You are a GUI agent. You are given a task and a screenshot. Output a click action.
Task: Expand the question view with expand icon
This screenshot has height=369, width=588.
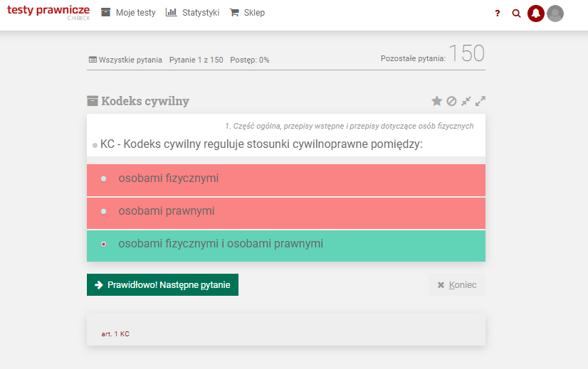(480, 101)
